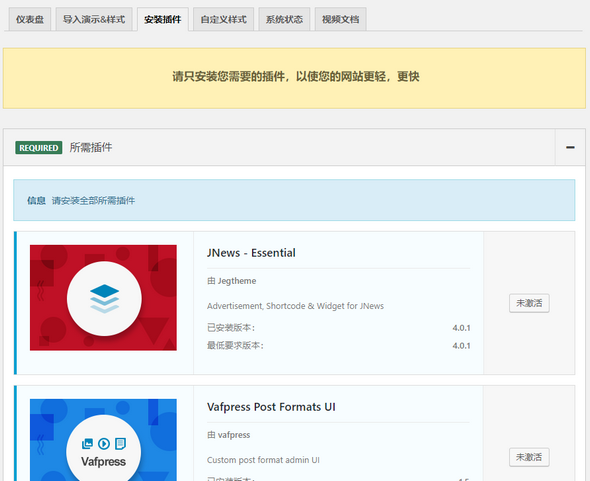Collapse the 所需插件 section with minus icon

point(570,147)
